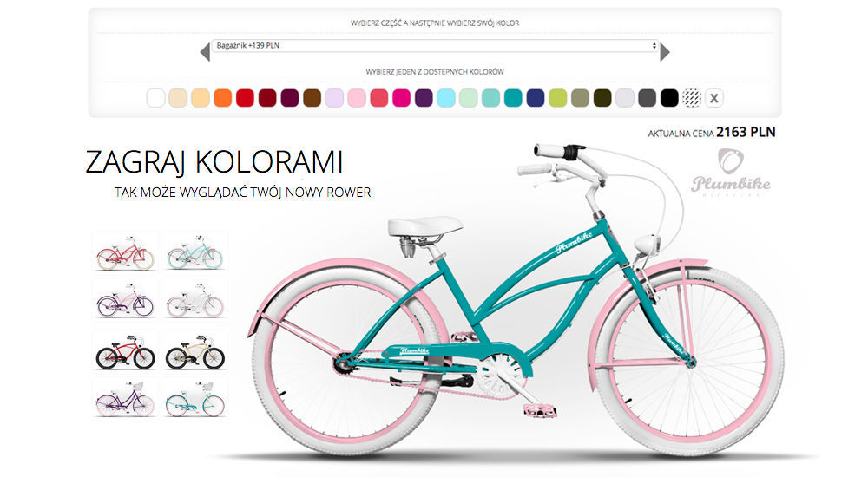Select the teal and white bike preset thumbnail
Image resolution: width=868 pixels, height=477 pixels.
tap(194, 400)
